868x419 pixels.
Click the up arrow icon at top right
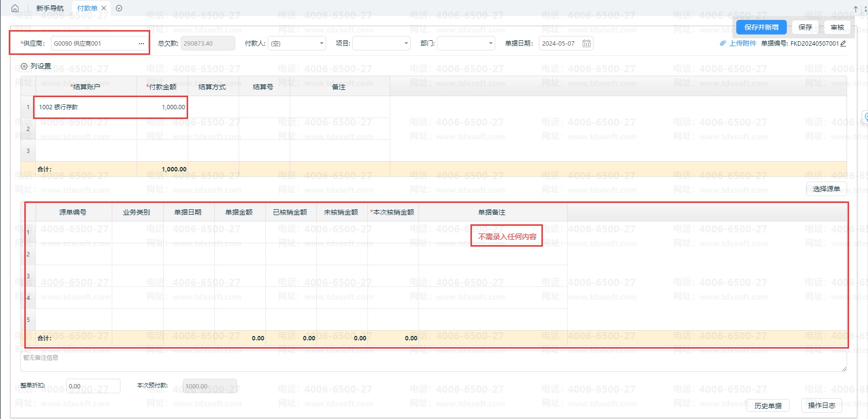tap(855, 9)
